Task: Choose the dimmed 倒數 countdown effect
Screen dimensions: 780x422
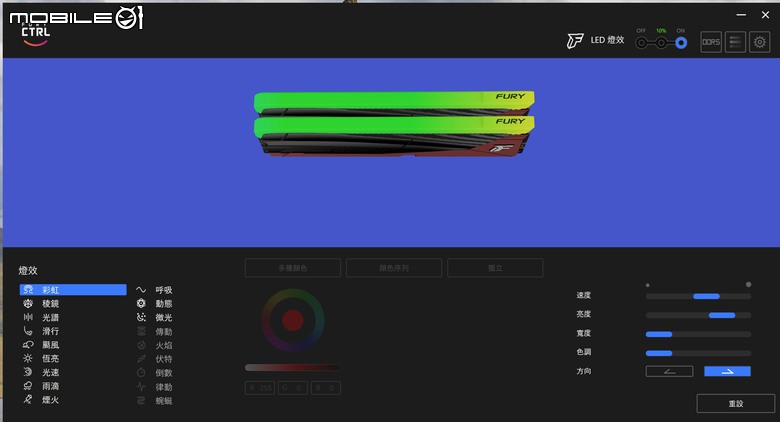Action: [155, 373]
